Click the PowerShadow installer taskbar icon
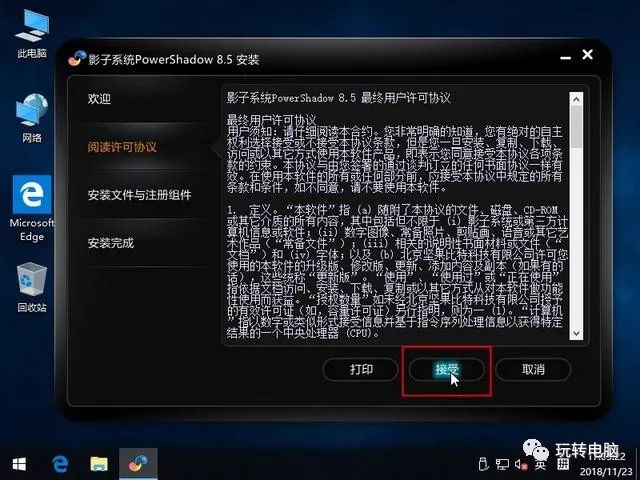This screenshot has width=640, height=480. pyautogui.click(x=138, y=464)
